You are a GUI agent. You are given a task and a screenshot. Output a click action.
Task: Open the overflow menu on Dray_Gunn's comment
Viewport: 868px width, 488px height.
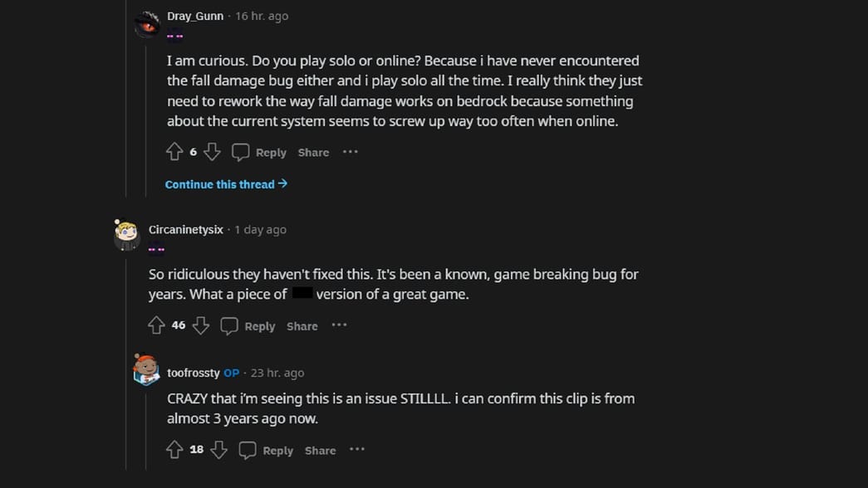point(350,152)
